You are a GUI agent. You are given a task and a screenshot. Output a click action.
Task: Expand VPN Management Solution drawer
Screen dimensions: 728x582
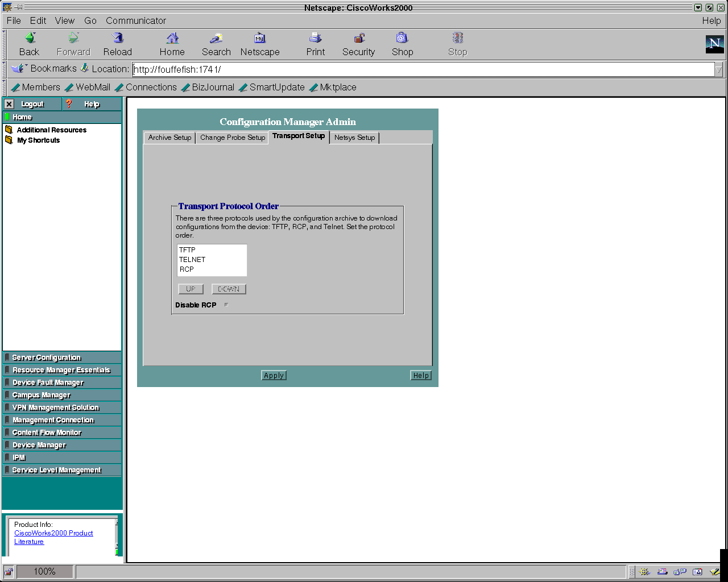tap(62, 408)
